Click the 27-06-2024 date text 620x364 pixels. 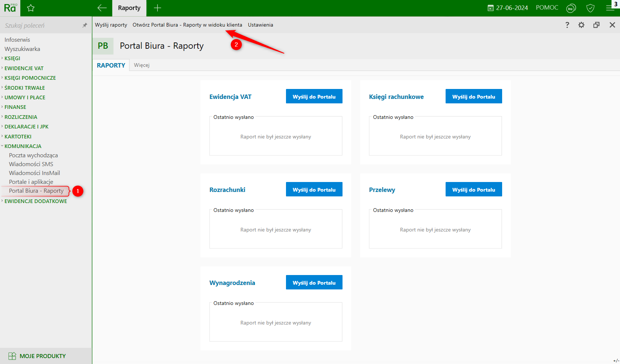tap(512, 8)
